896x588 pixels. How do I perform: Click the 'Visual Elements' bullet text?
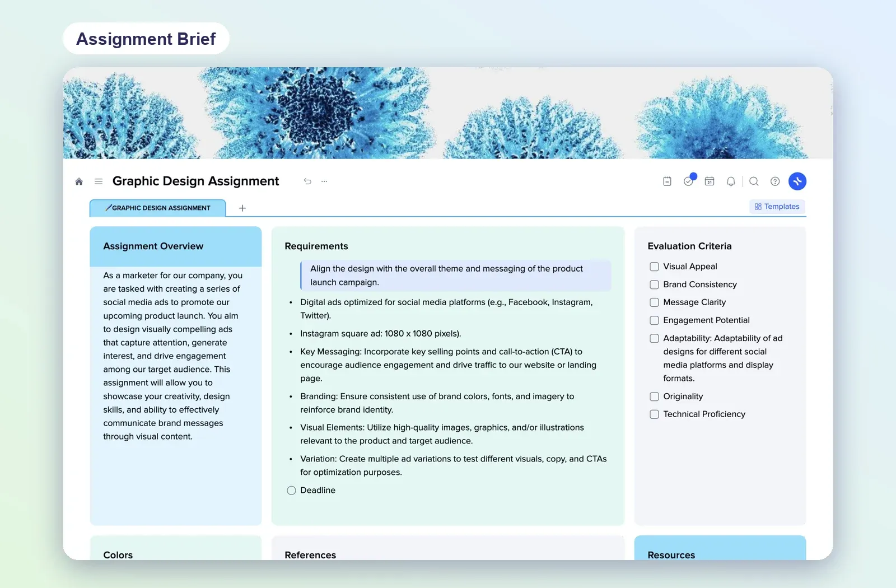click(x=442, y=435)
